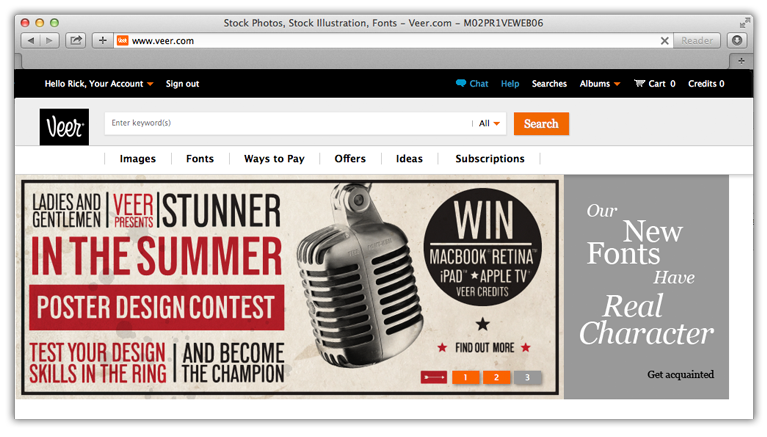Screen dimensions: 767x437
Task: Click the Enter keyword(s) search field
Action: click(289, 123)
